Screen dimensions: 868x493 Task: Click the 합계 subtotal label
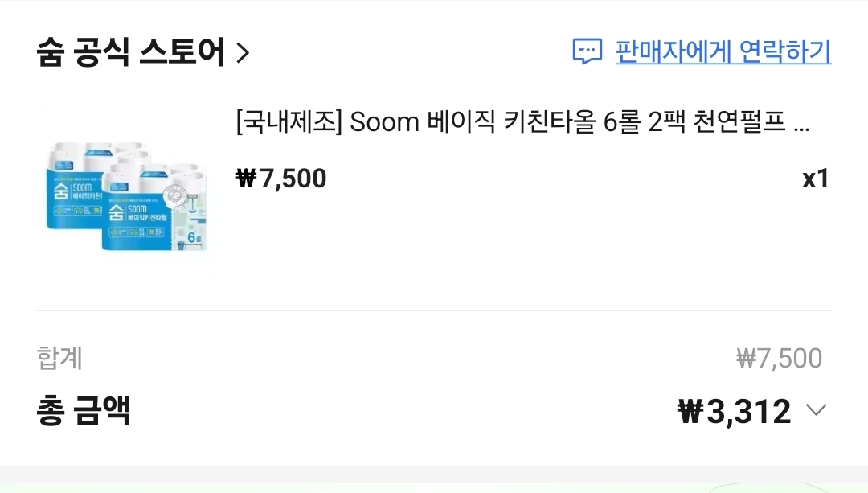pyautogui.click(x=59, y=358)
